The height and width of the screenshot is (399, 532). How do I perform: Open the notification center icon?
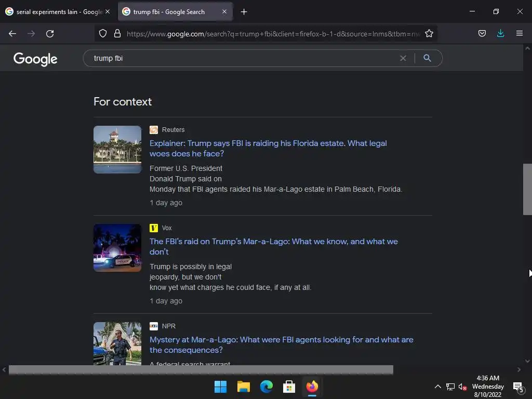pos(518,387)
